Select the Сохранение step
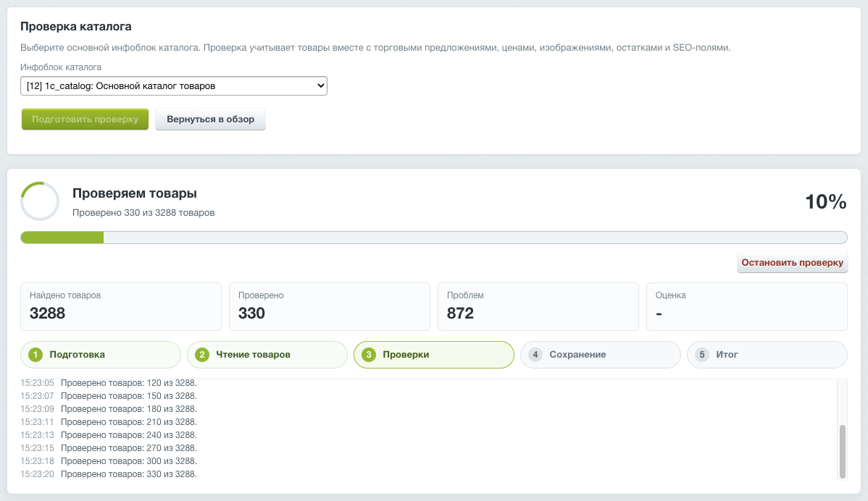This screenshot has width=868, height=501. click(x=601, y=355)
